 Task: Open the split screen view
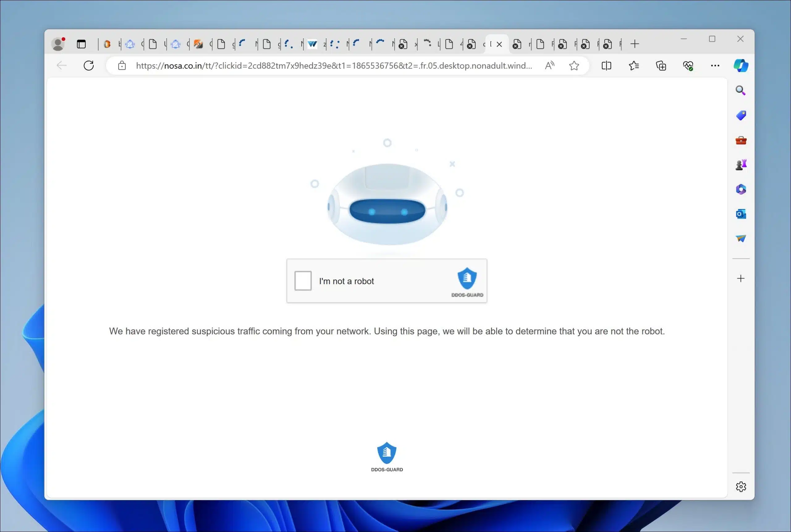point(606,65)
